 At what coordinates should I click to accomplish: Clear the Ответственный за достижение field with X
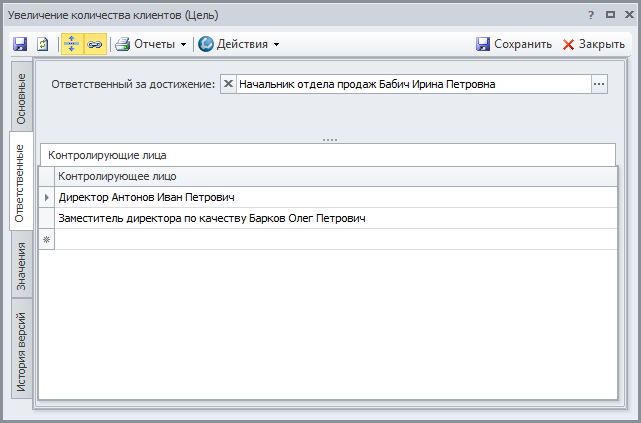click(229, 85)
